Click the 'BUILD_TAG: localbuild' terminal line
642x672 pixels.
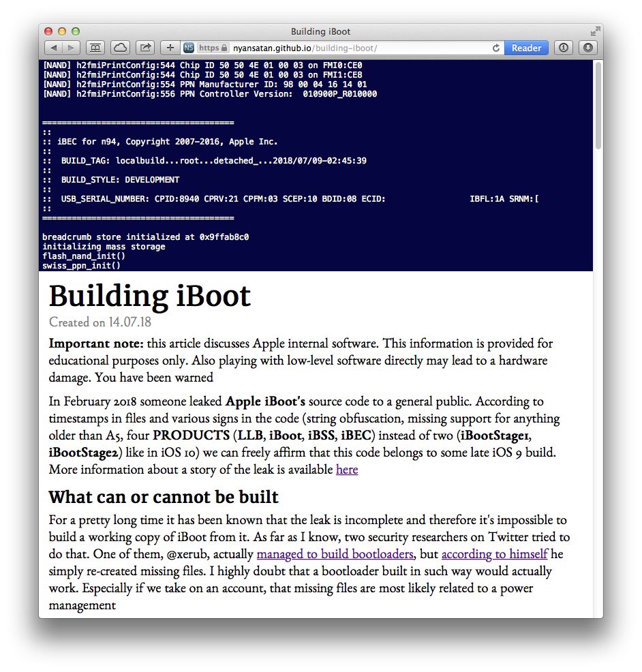(214, 161)
